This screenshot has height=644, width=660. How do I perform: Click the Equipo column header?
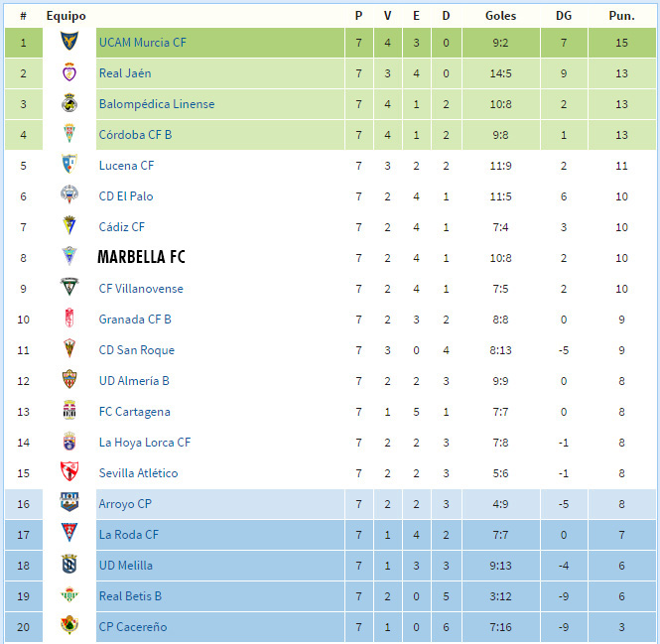[66, 17]
